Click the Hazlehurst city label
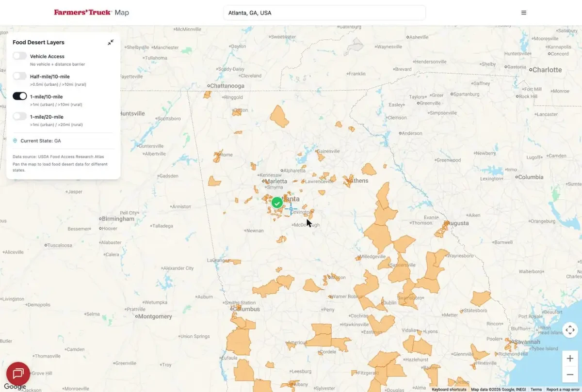This screenshot has width=582, height=392. click(417, 360)
